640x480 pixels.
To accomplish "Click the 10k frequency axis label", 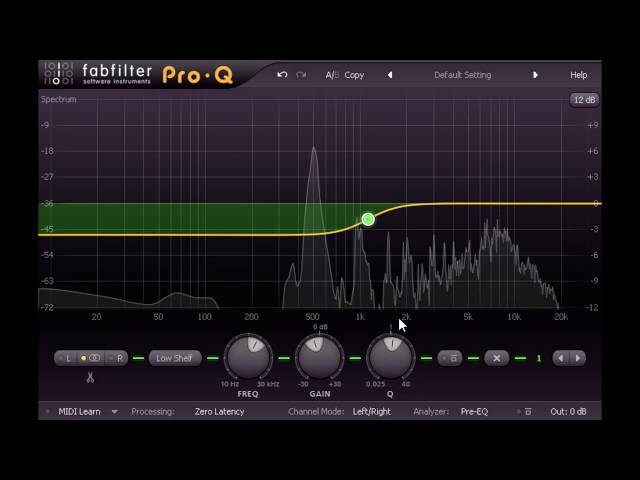I will 514,317.
